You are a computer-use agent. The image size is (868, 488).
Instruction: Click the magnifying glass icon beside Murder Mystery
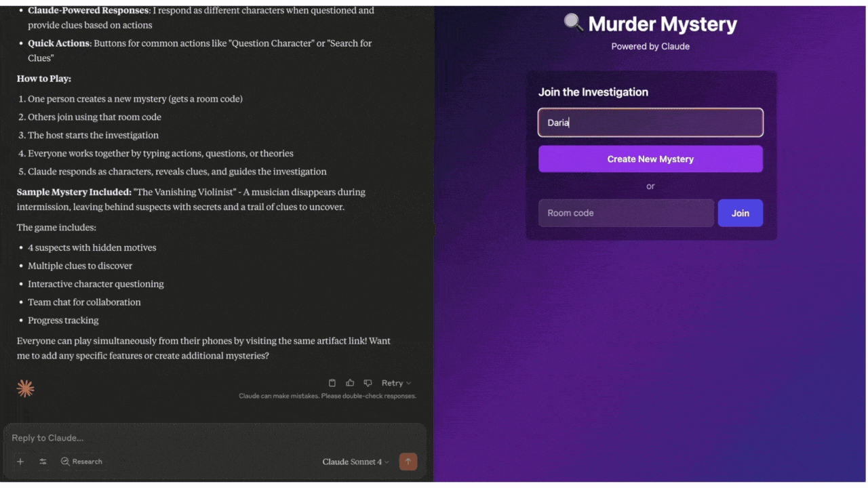(x=574, y=23)
